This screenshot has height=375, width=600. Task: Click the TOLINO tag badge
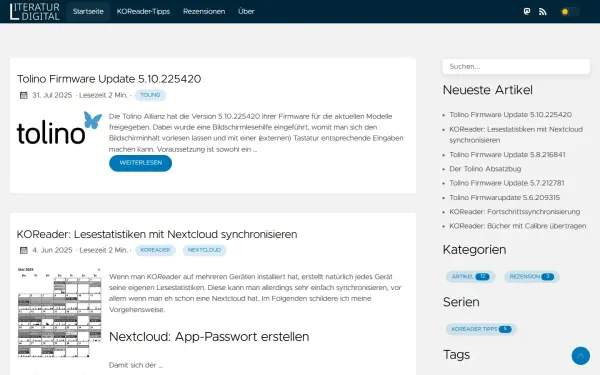tap(150, 95)
